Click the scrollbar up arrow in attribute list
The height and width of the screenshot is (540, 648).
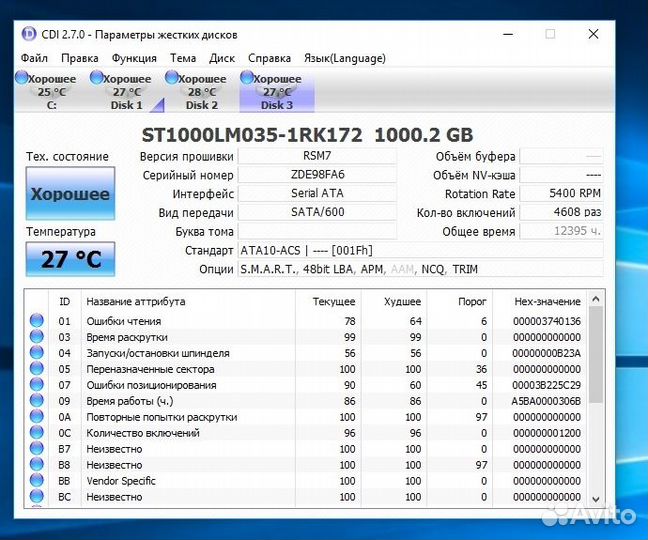[596, 299]
